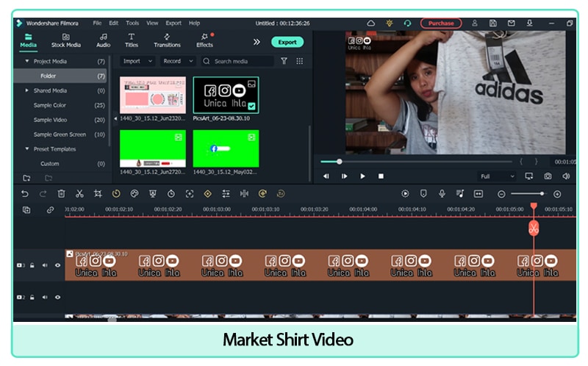
Task: Toggle the checkmark on PicsArt thumbnail
Action: click(x=251, y=106)
